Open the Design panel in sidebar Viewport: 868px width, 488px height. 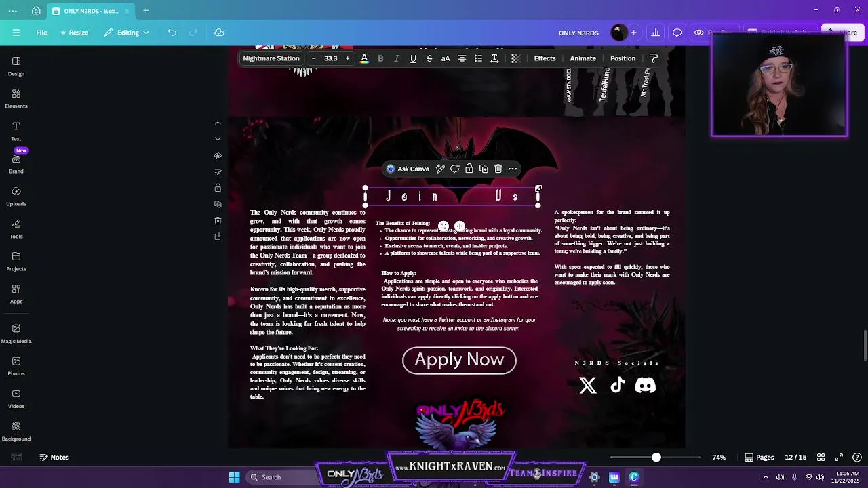[x=16, y=66]
